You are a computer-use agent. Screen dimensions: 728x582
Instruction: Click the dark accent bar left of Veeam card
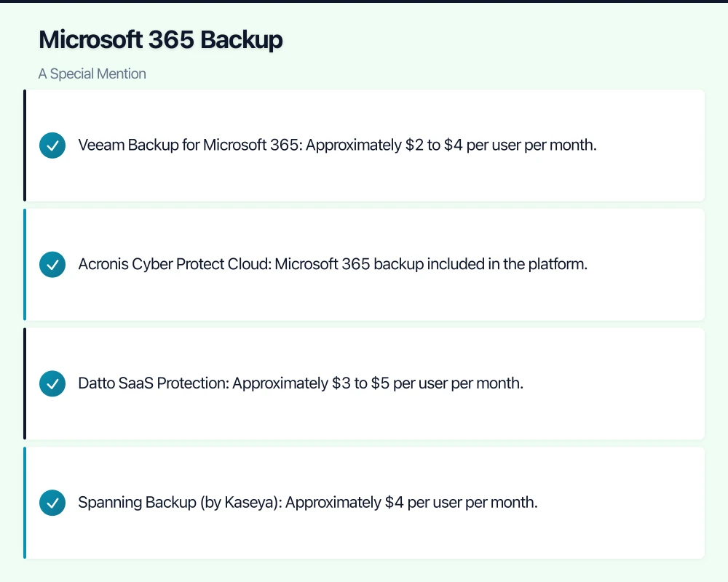coord(25,145)
